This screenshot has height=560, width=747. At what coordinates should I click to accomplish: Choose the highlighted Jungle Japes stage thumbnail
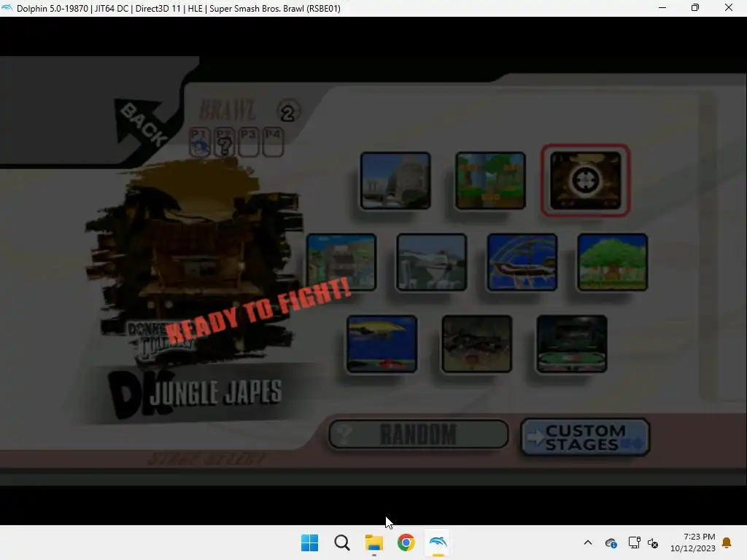[586, 181]
